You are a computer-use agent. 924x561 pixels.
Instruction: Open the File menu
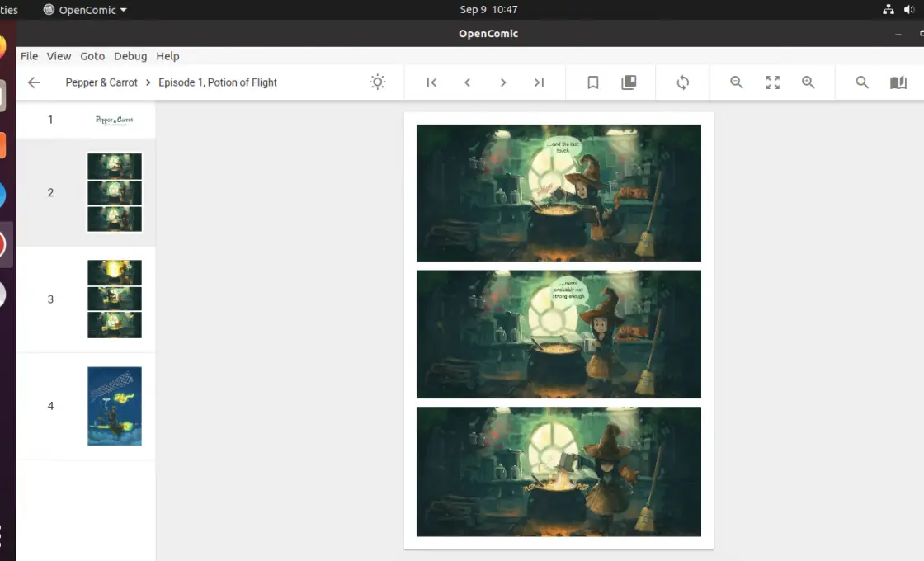point(29,56)
